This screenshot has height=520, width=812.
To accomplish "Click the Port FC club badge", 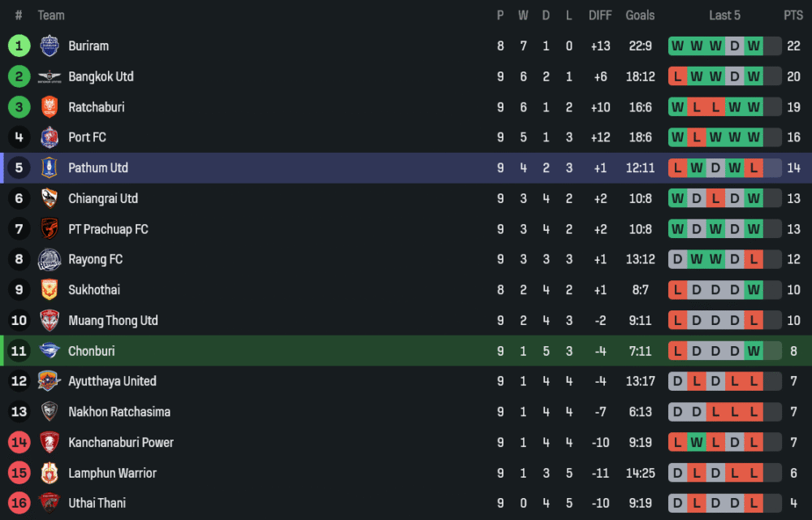I will [50, 137].
